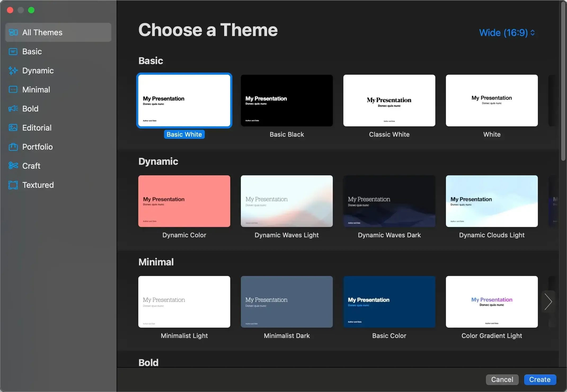Screen dimensions: 567x392
Task: Click the "Basic White" highlighted label
Action: [x=184, y=134]
